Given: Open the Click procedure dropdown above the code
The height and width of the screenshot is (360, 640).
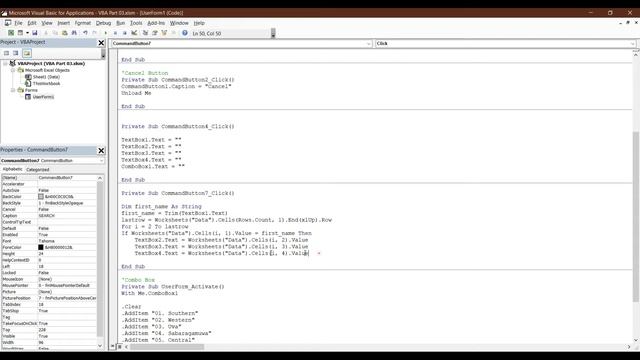Looking at the screenshot, I should point(632,44).
